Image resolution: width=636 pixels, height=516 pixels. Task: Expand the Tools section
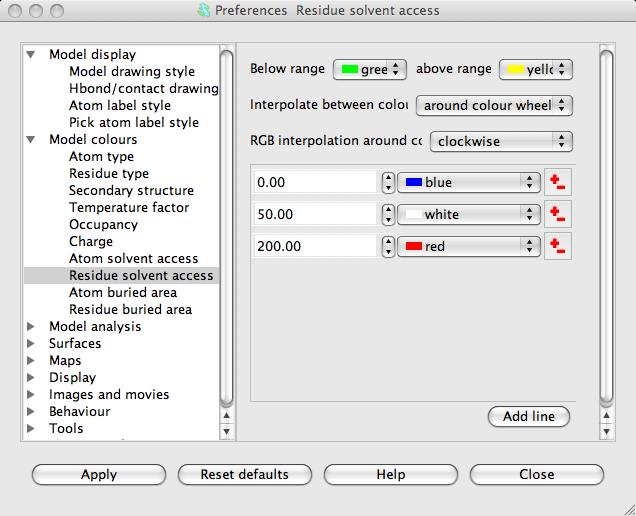click(31, 429)
